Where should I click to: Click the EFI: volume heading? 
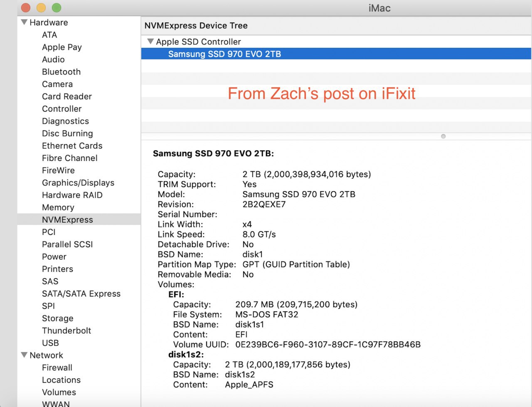point(176,294)
